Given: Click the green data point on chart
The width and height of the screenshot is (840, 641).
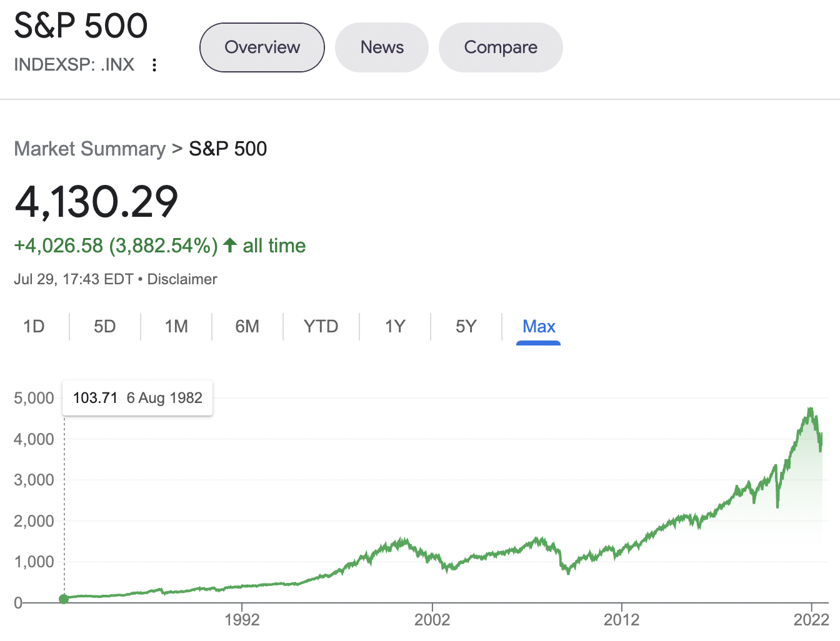Looking at the screenshot, I should pos(64,599).
